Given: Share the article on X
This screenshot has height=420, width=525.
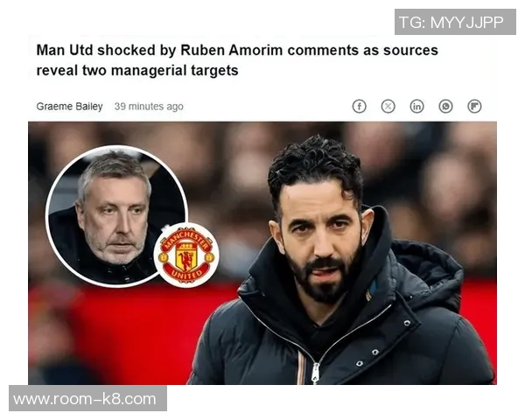Looking at the screenshot, I should [x=388, y=107].
